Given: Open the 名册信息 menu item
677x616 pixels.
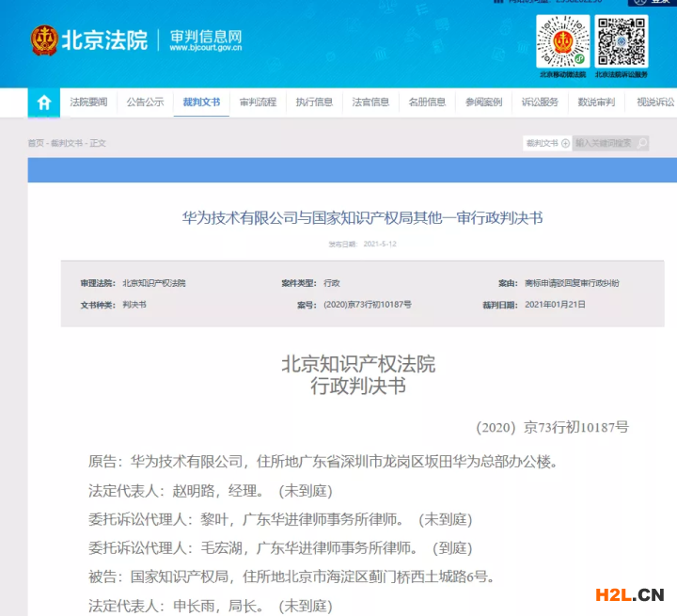Looking at the screenshot, I should click(427, 103).
